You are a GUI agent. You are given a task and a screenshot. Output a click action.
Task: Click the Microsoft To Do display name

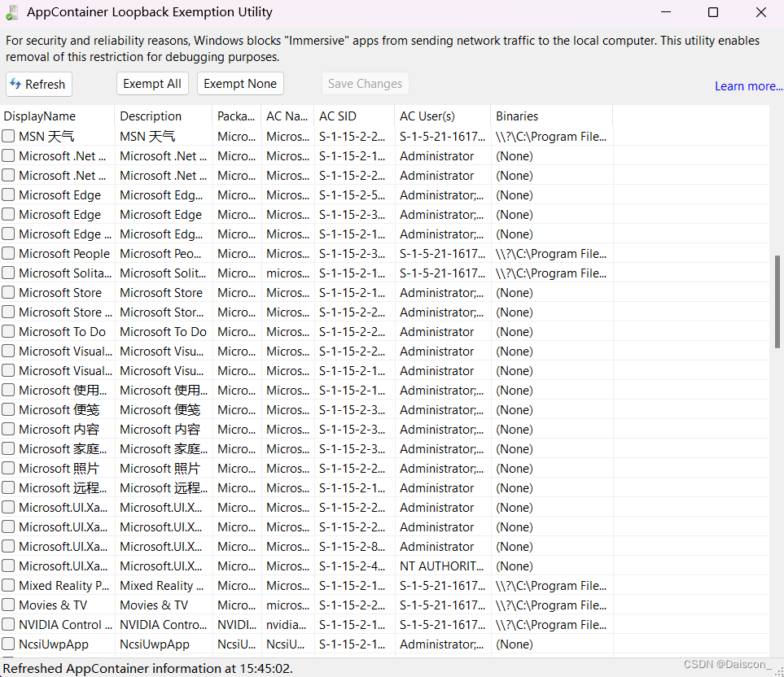tap(62, 332)
